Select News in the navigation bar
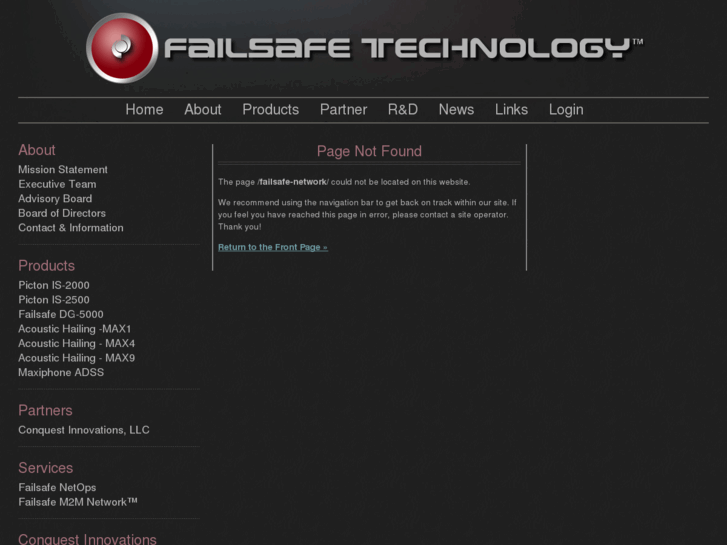This screenshot has width=727, height=545. 456,109
